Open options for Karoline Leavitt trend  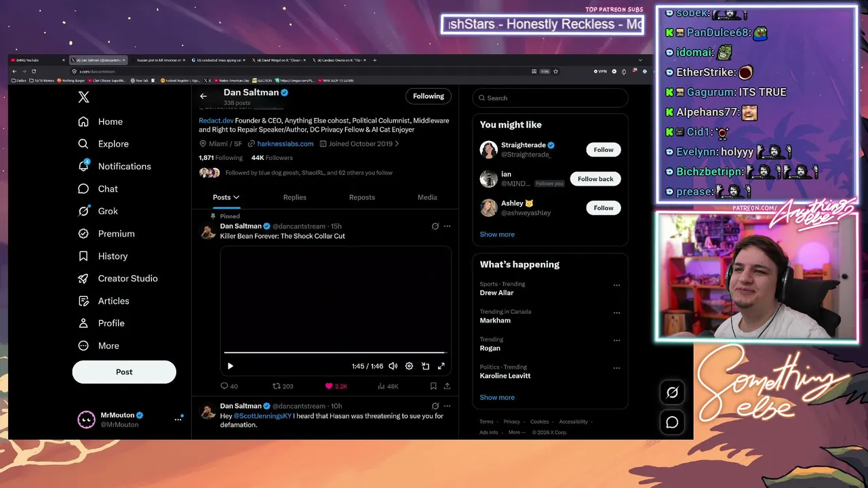(x=616, y=368)
